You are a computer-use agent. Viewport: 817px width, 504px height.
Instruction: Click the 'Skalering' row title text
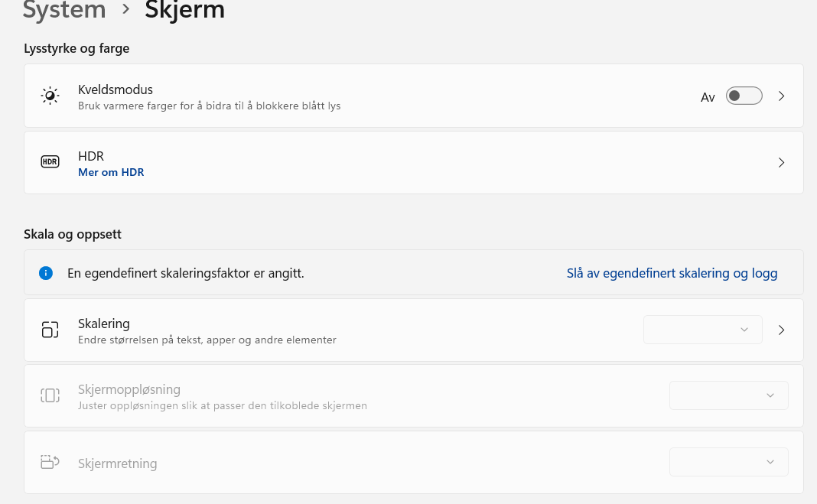[104, 324]
